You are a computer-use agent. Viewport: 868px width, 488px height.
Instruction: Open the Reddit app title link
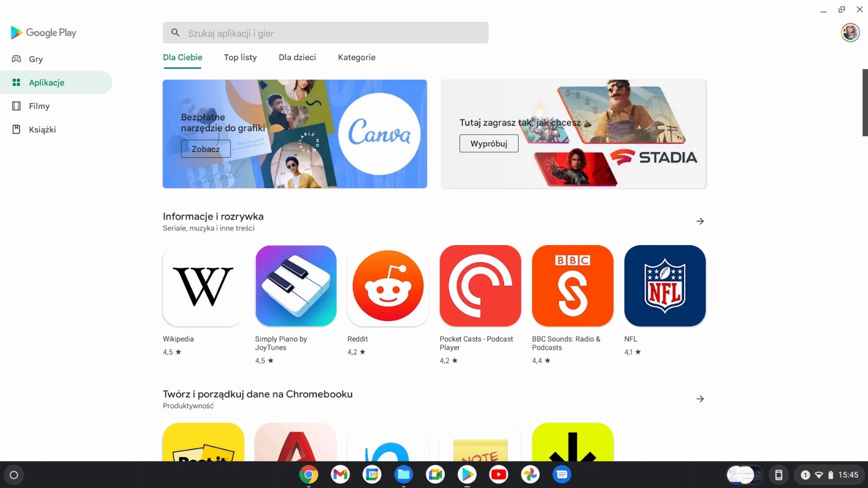point(358,339)
